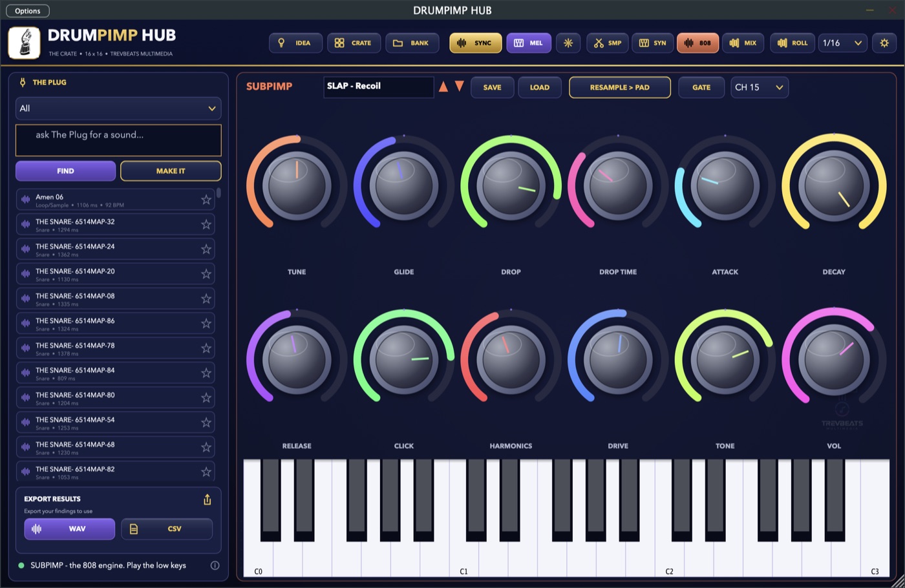Open the CRATE tab

point(354,43)
